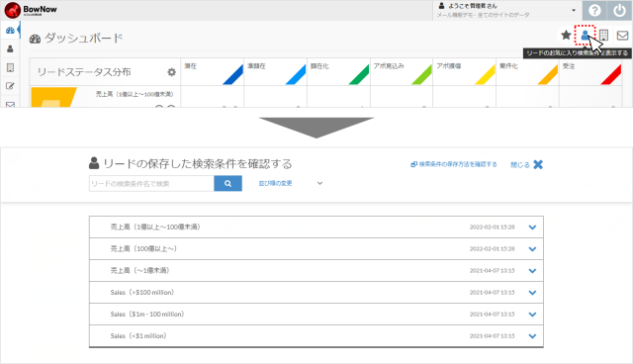Close panel with the X icon
Viewport: 633px width, 364px height.
pyautogui.click(x=538, y=164)
